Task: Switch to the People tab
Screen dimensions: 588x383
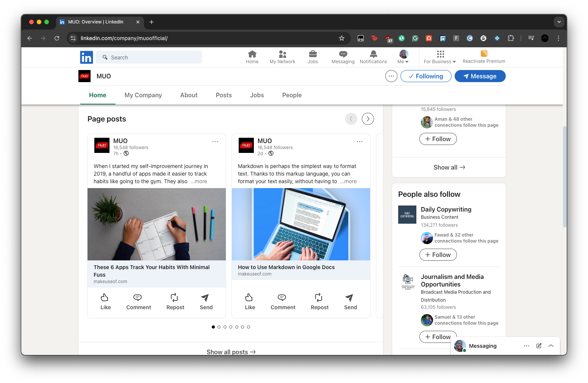Action: [292, 95]
